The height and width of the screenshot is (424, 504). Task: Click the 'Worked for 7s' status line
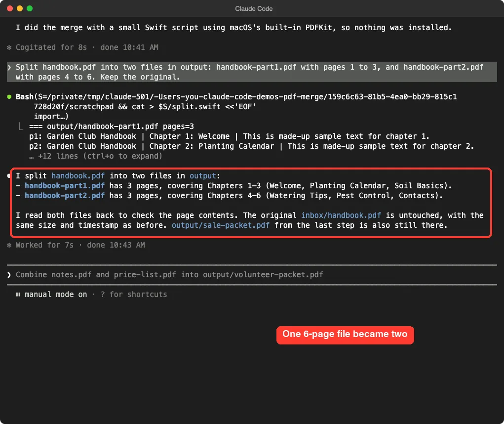(x=80, y=245)
